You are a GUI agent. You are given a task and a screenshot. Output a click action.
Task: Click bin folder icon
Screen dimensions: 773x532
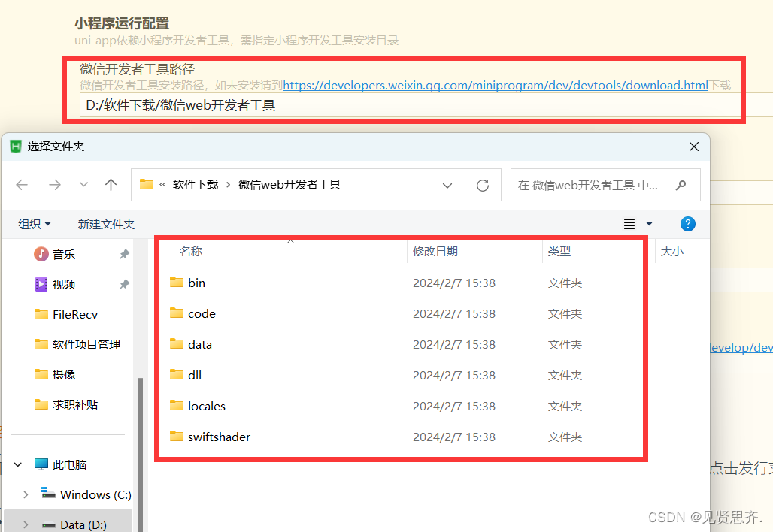(x=177, y=282)
